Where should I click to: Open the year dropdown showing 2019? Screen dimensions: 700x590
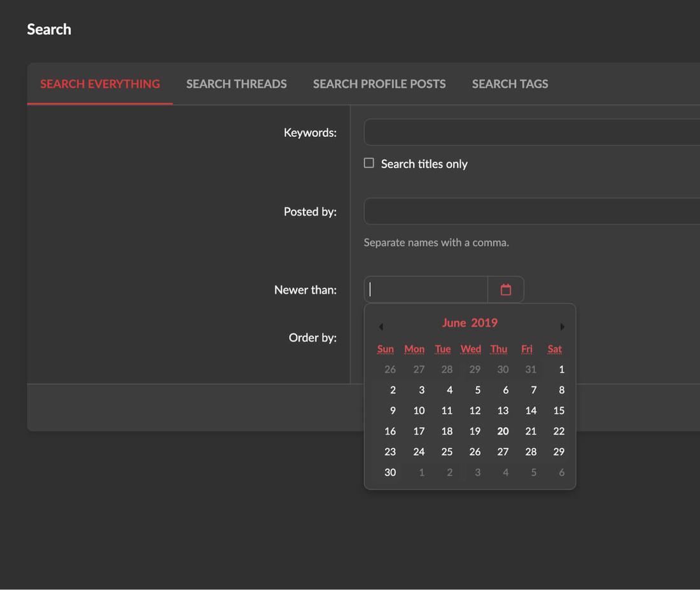tap(485, 323)
